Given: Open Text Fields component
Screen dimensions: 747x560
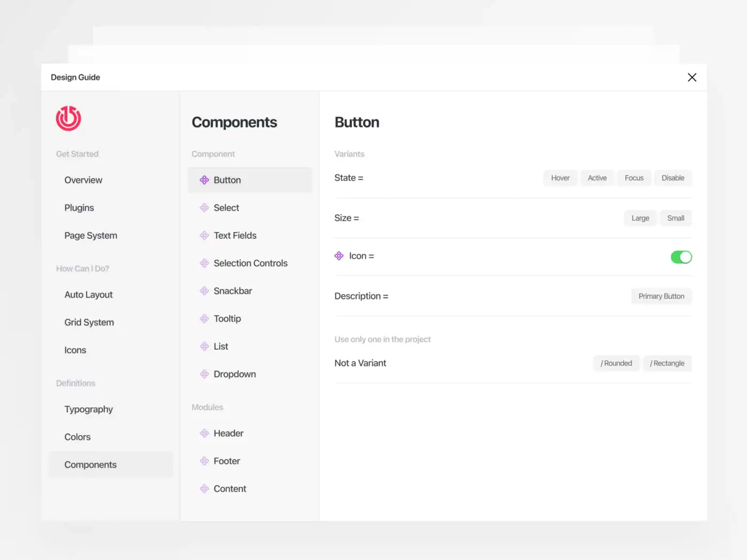Looking at the screenshot, I should (x=235, y=236).
